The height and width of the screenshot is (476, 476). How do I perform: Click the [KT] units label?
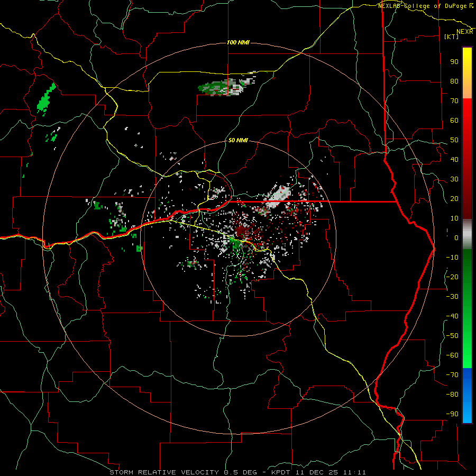tap(452, 36)
